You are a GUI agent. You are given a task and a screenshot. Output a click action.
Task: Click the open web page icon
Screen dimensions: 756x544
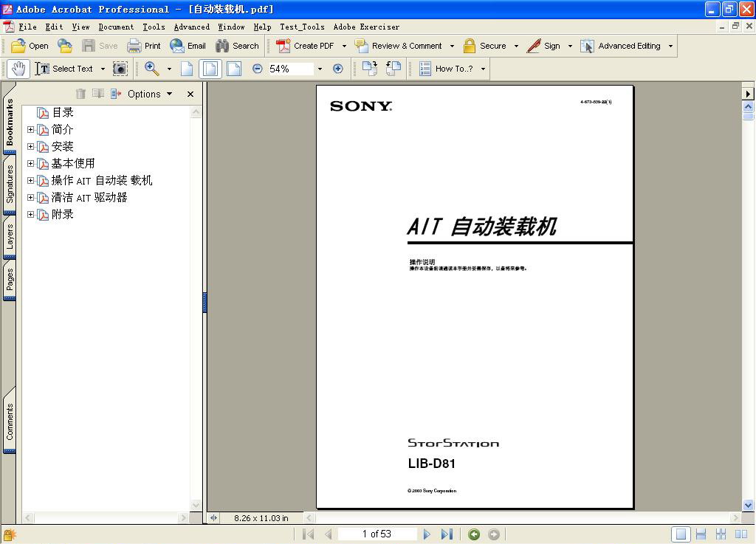[65, 46]
